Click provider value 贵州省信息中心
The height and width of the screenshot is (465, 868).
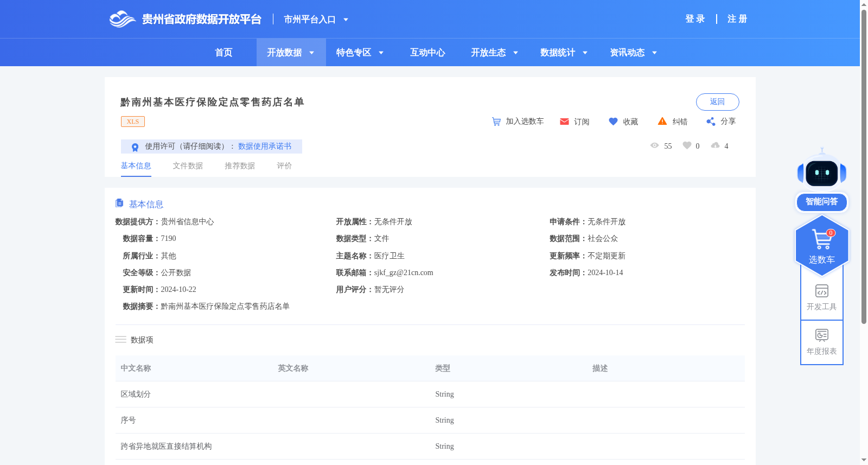tap(187, 222)
